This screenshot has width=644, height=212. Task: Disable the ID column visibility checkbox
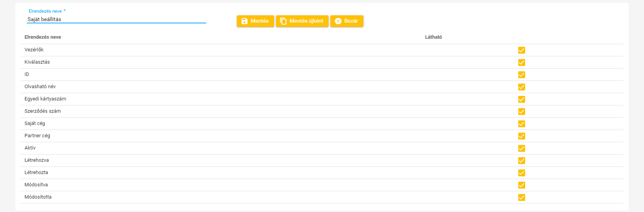(521, 75)
